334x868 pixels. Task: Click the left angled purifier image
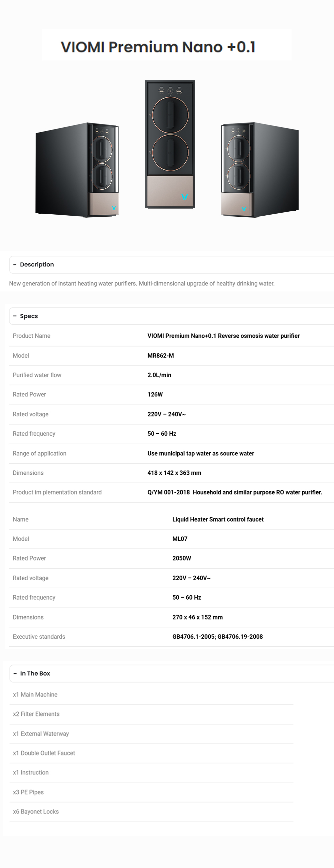(77, 170)
